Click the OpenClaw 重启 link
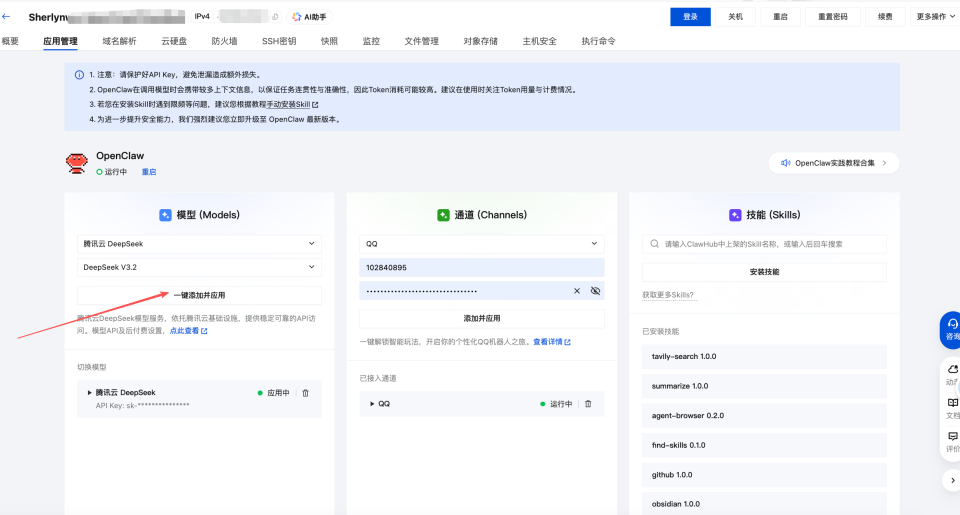Screen dimensions: 960x515 coord(149,172)
